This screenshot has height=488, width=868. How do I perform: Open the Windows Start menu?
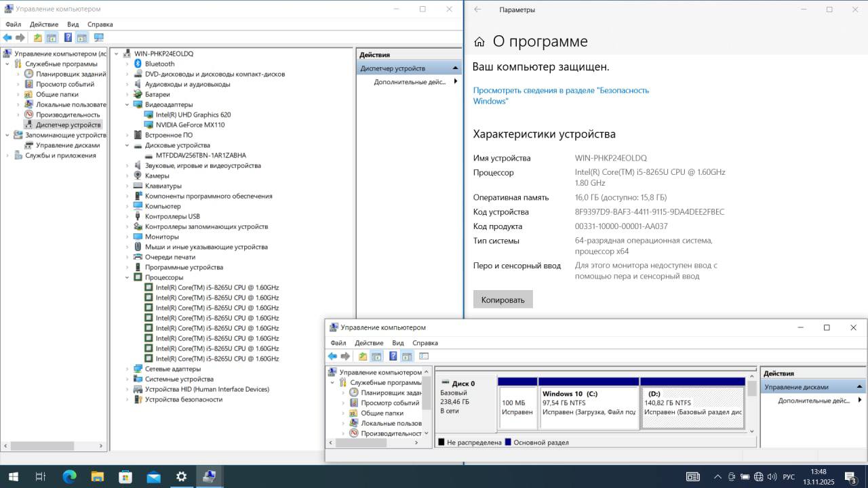(x=13, y=477)
